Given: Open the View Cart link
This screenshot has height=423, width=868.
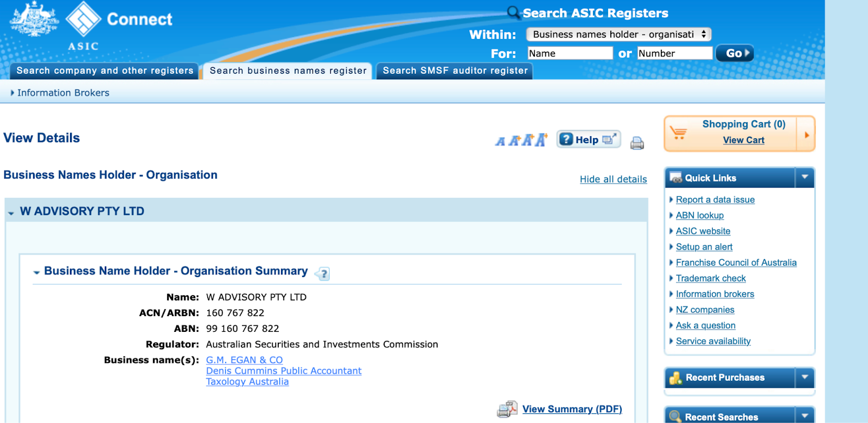Looking at the screenshot, I should coord(743,140).
